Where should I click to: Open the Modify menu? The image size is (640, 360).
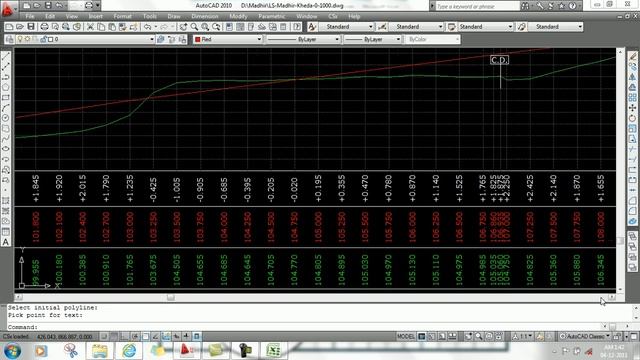click(x=238, y=16)
